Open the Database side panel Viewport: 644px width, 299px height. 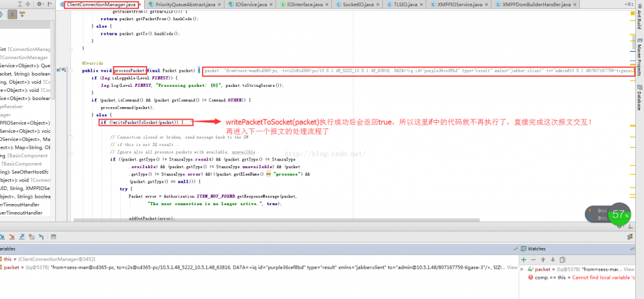639,98
